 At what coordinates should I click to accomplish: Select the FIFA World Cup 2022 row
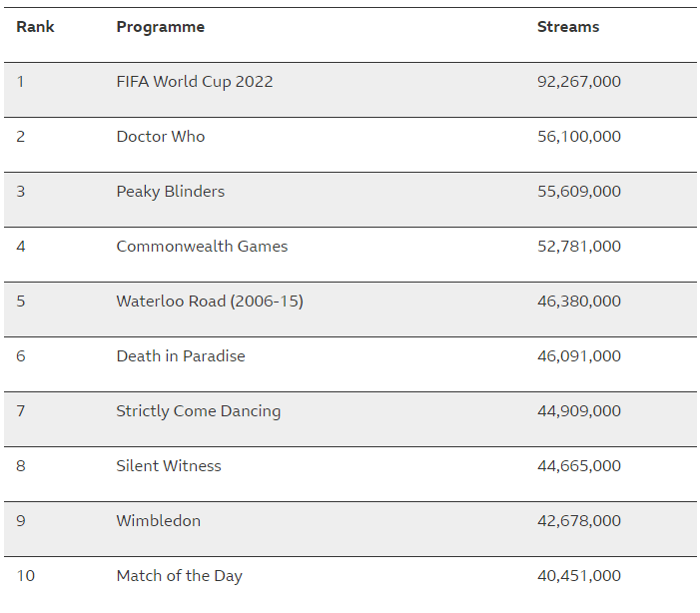(194, 82)
